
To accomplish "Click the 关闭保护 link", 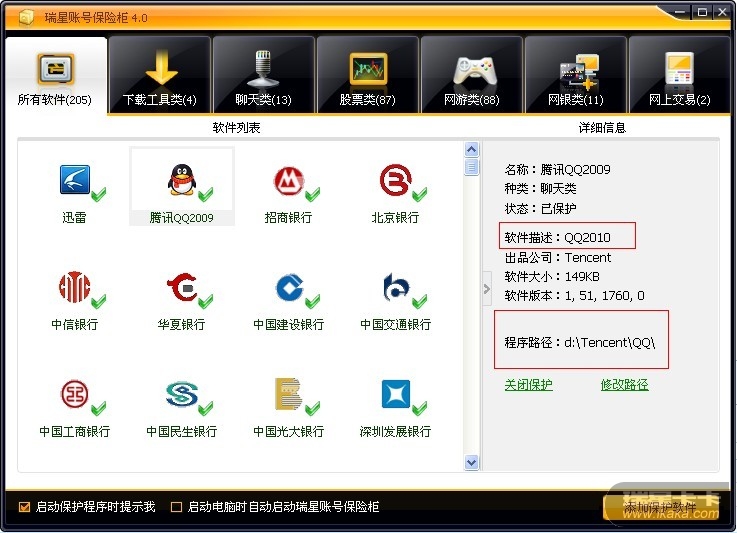I will click(528, 385).
